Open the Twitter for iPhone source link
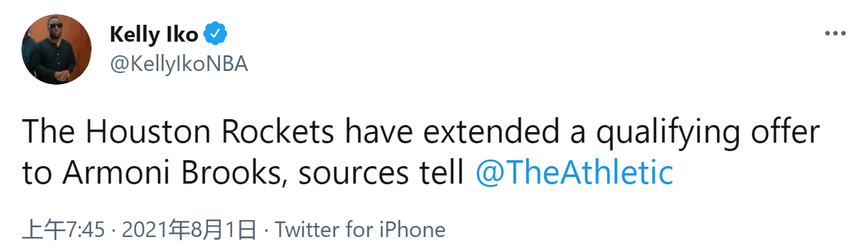The width and height of the screenshot is (868, 252). [x=360, y=230]
